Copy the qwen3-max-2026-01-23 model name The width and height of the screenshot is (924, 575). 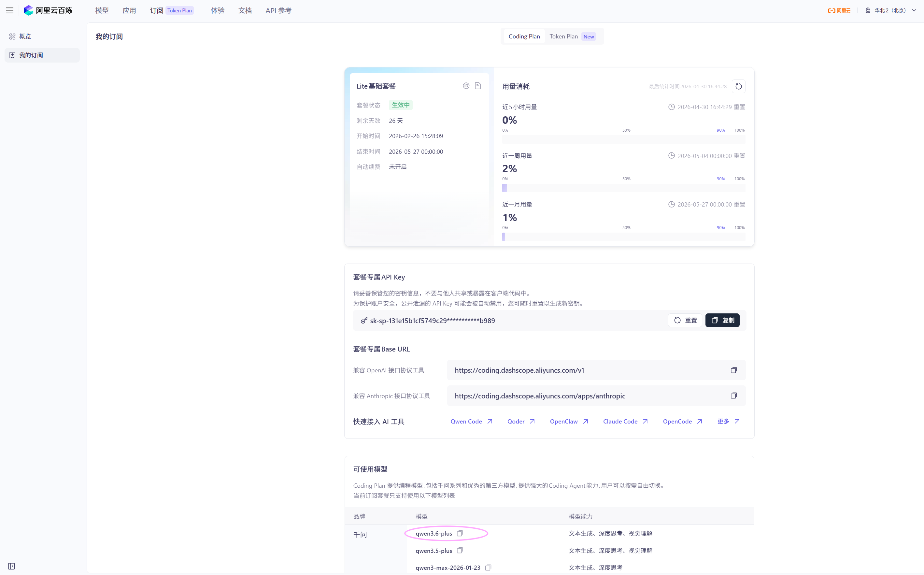click(489, 568)
